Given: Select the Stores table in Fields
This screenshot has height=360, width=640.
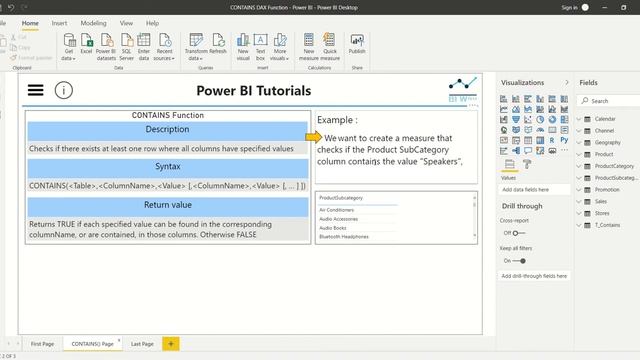Looking at the screenshot, I should pyautogui.click(x=602, y=213).
